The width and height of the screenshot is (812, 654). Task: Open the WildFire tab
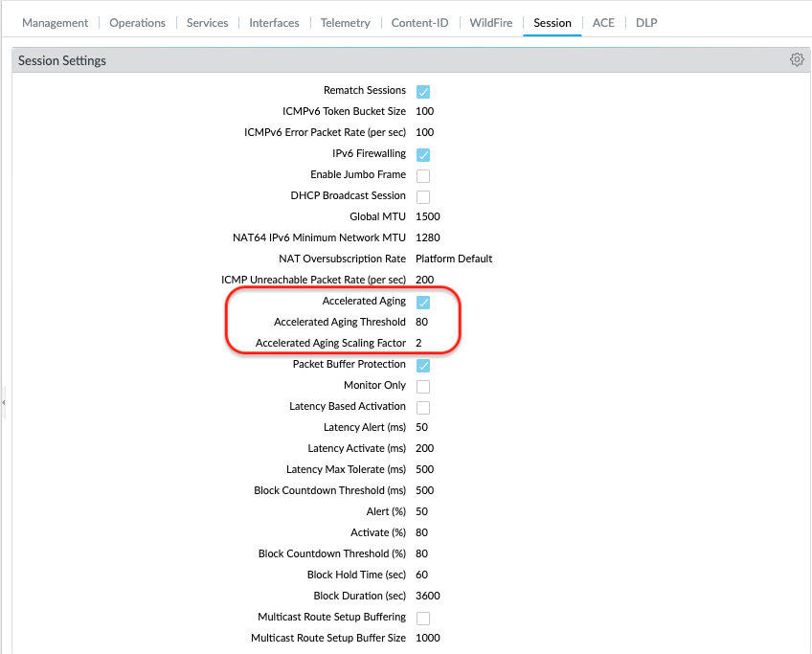[x=491, y=23]
